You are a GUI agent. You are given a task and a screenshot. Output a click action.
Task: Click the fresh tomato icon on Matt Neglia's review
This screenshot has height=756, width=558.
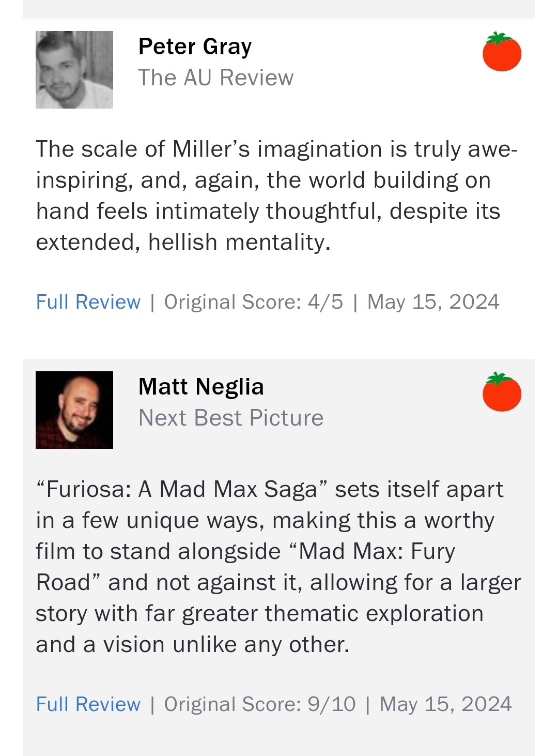click(x=502, y=392)
